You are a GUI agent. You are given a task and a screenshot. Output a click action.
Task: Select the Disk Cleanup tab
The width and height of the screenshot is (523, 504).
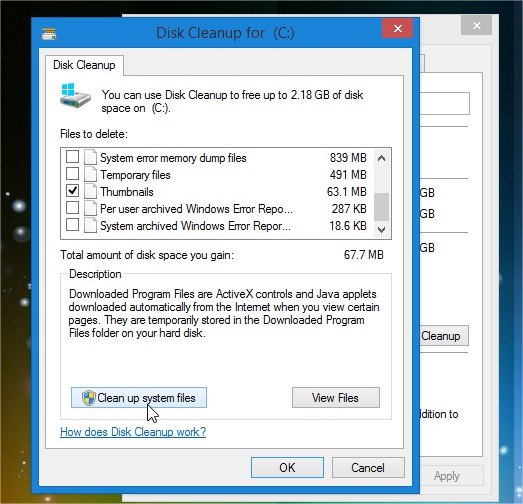coord(84,65)
